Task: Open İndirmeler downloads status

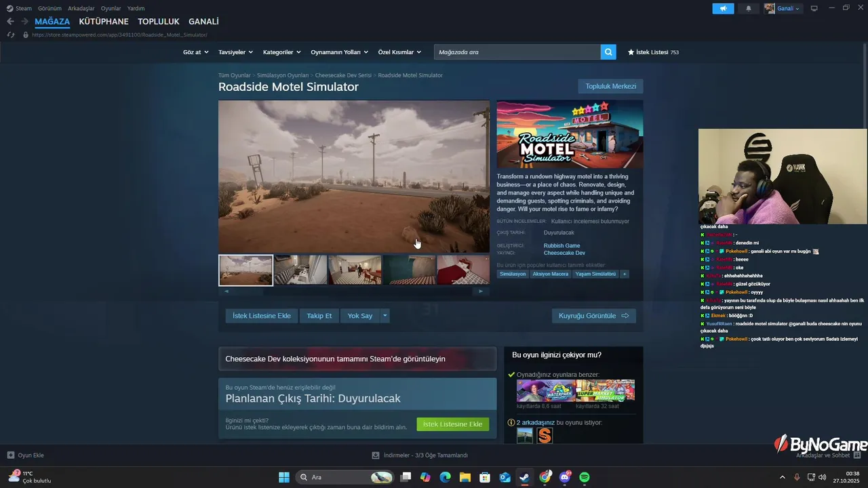Action: pos(420,455)
